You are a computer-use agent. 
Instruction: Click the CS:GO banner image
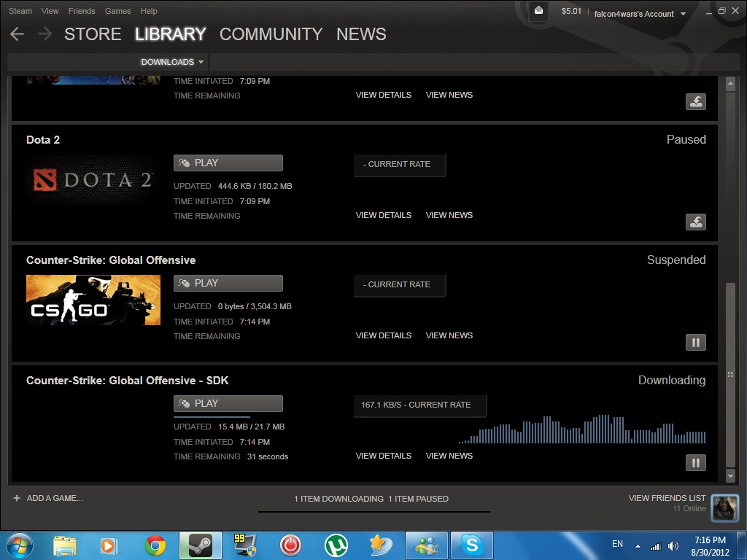click(93, 300)
